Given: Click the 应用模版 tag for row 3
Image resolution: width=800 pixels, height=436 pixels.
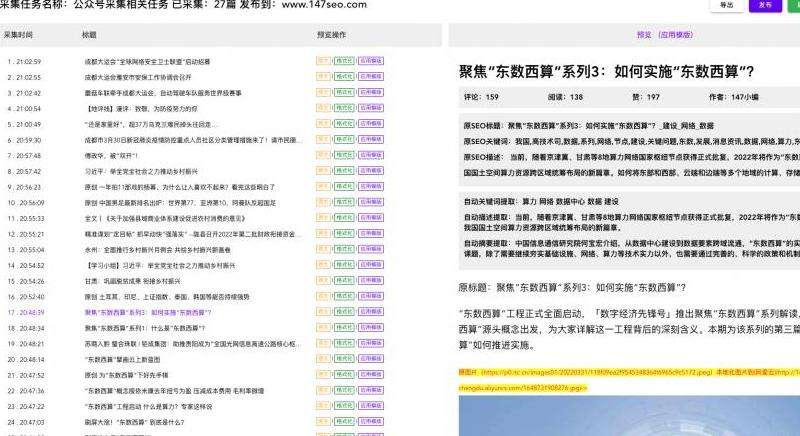Looking at the screenshot, I should point(371,92).
